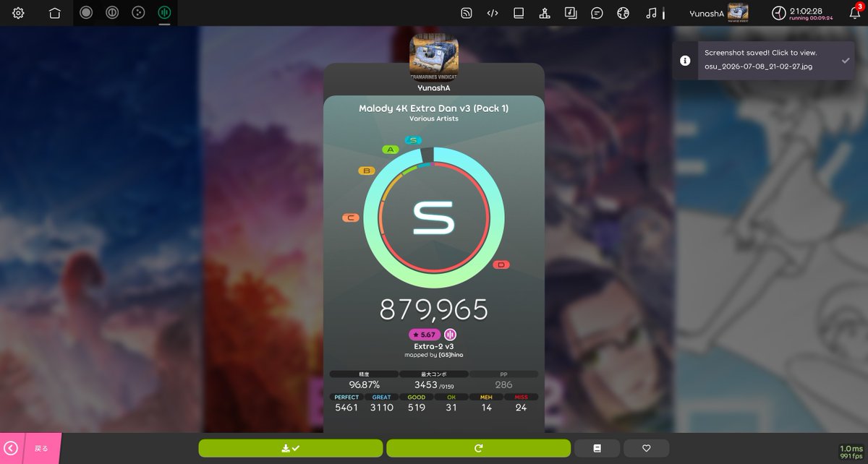Click the MEH count 14
This screenshot has width=868, height=464.
pos(486,408)
